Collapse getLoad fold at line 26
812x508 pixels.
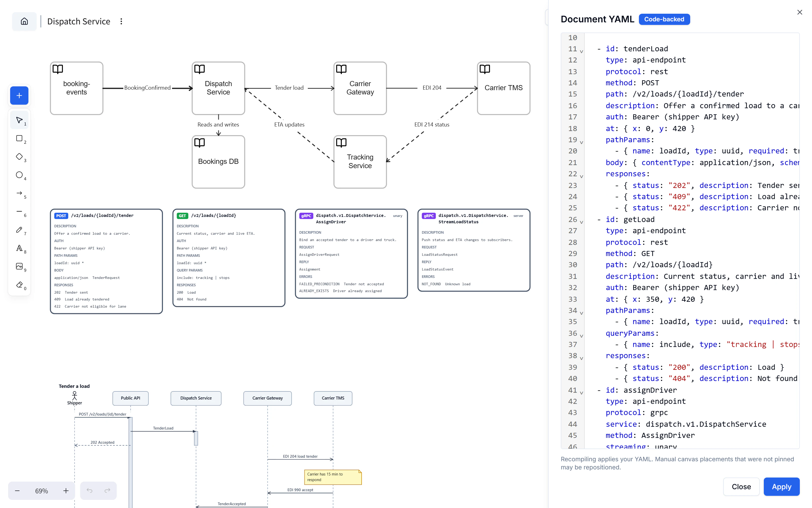click(x=582, y=222)
